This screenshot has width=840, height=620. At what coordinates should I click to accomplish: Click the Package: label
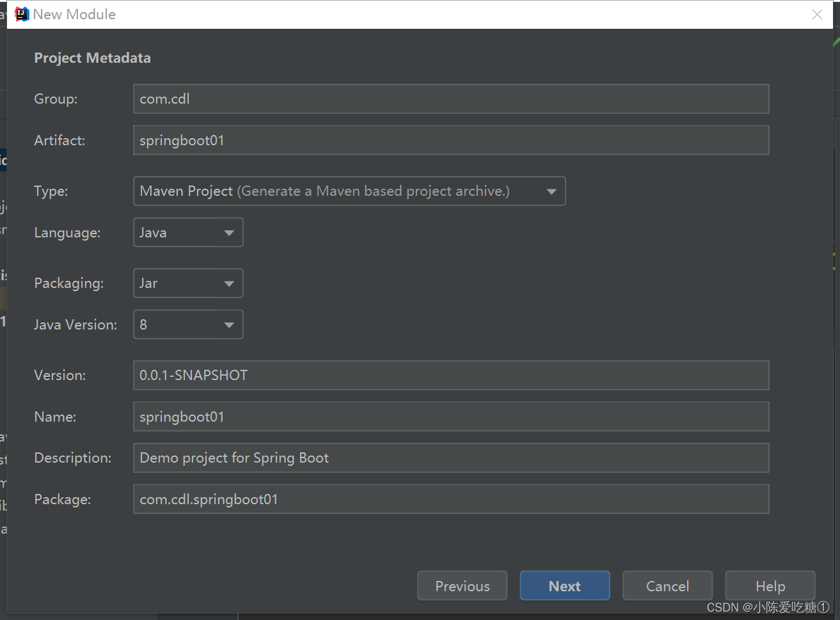[x=63, y=499]
